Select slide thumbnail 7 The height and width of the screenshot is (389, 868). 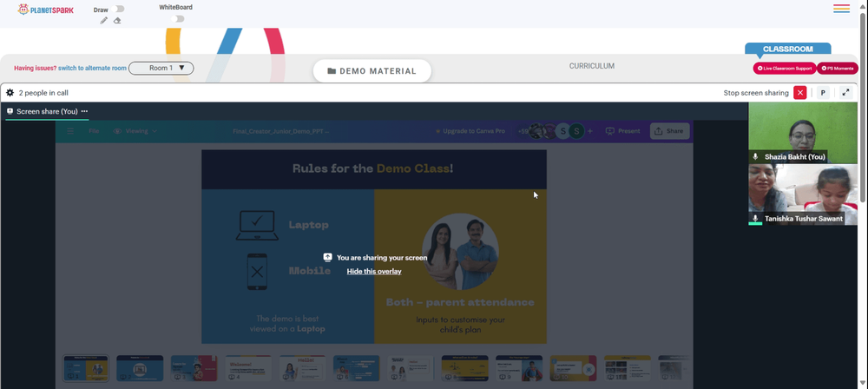coord(411,368)
